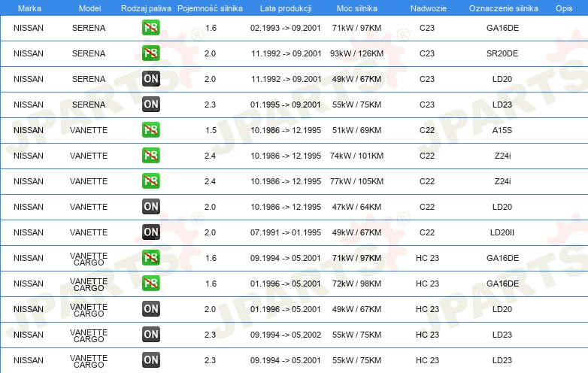Click the Rodzaj paliwa column header

146,8
